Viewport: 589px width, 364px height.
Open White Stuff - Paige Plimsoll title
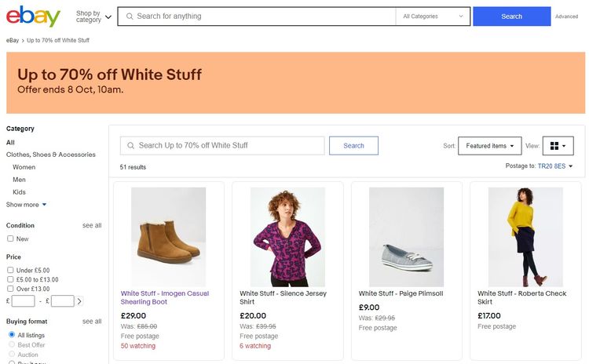pos(401,293)
